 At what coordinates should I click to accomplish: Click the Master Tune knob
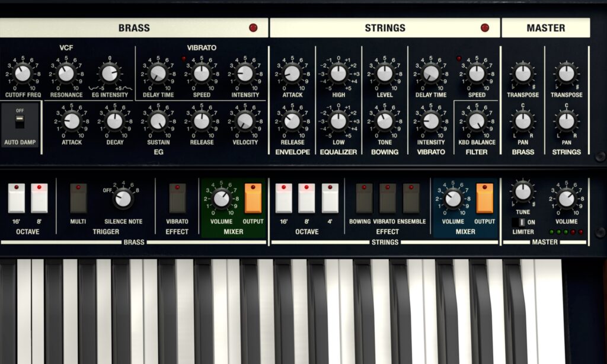coord(522,191)
